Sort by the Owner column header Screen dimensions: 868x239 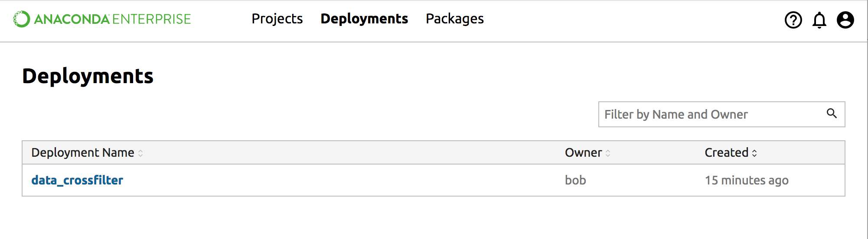pyautogui.click(x=583, y=153)
